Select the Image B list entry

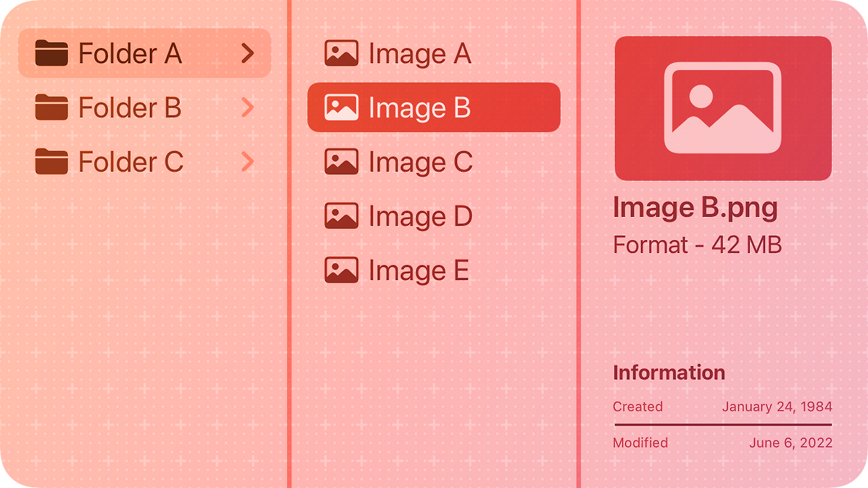[x=433, y=106]
